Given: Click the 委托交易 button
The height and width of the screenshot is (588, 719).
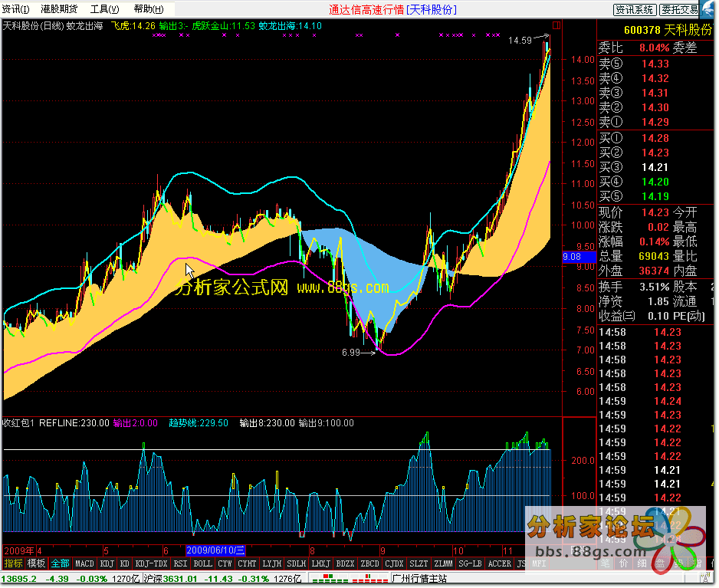Looking at the screenshot, I should (x=679, y=10).
